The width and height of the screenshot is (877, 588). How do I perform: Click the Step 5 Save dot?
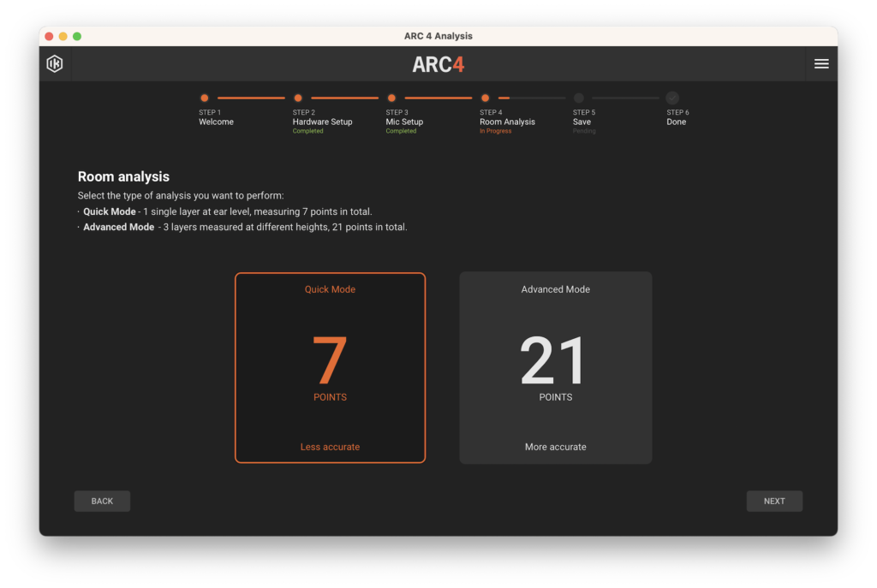click(579, 98)
